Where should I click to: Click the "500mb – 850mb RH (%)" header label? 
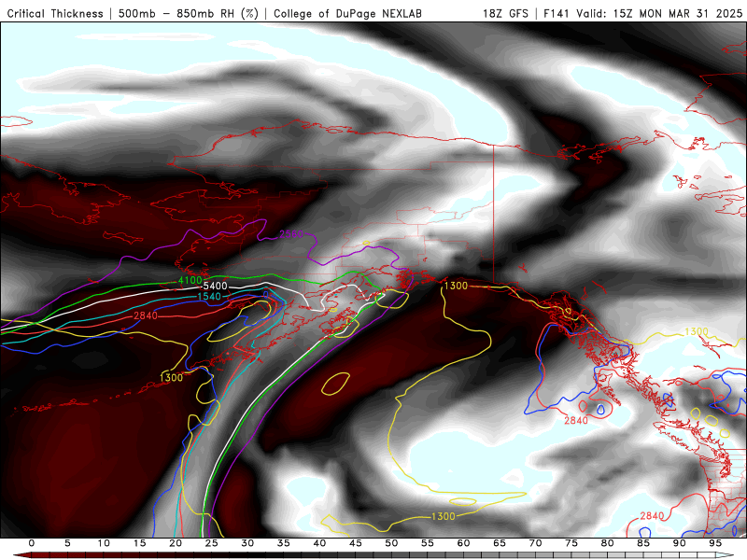pos(189,13)
